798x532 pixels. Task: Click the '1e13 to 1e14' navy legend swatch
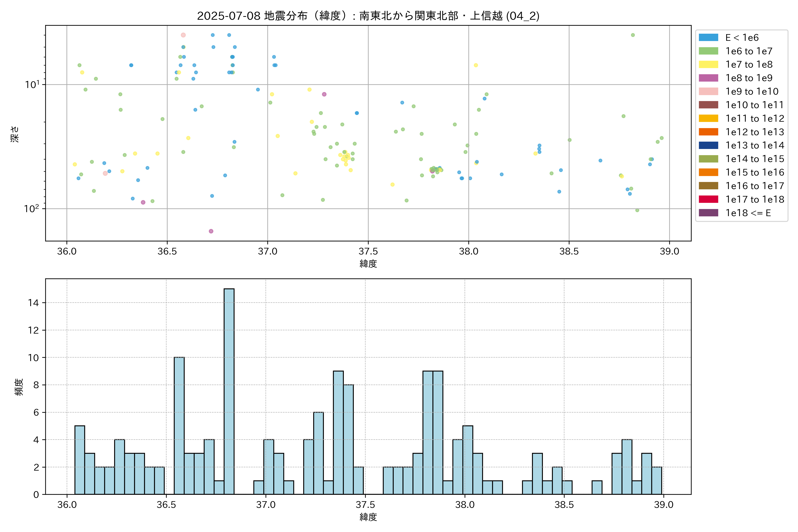coord(708,146)
